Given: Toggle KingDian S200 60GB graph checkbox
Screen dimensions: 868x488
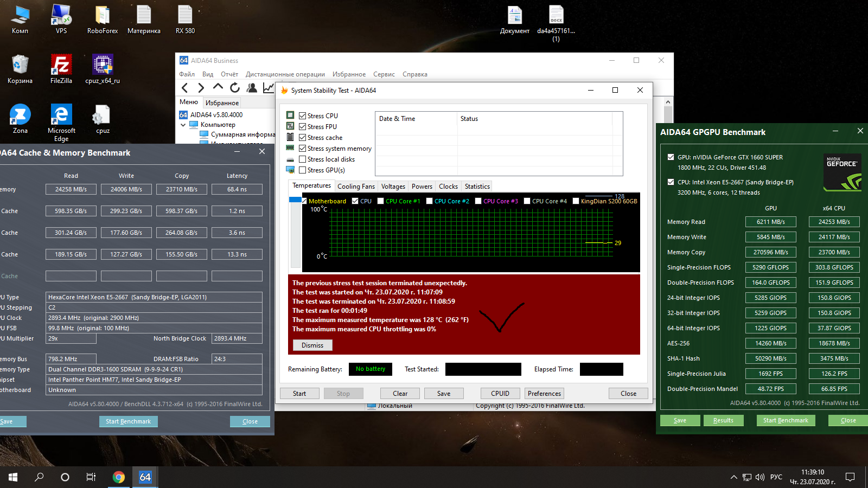Looking at the screenshot, I should click(x=576, y=201).
